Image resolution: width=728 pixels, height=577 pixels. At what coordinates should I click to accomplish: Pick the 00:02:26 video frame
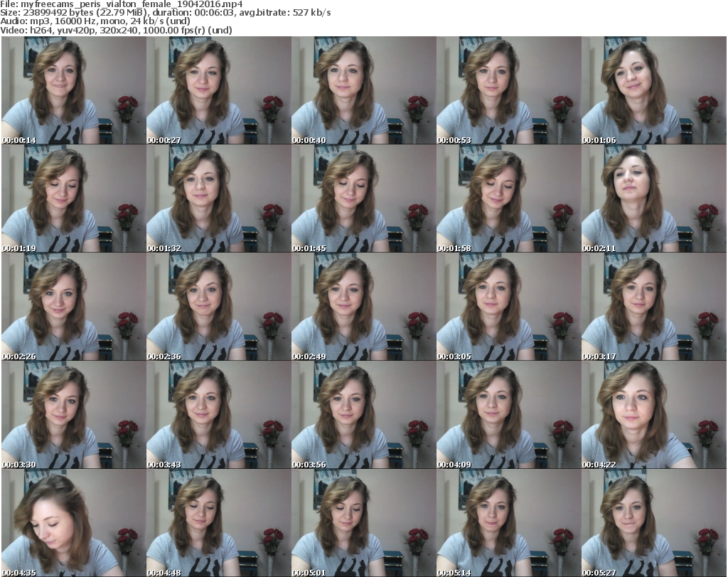(x=74, y=307)
